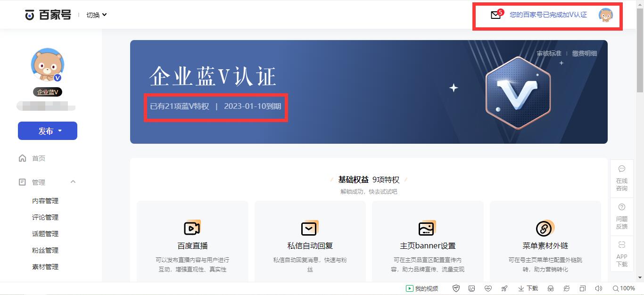Click the 百家号 logo in top left
The height and width of the screenshot is (295, 644).
[48, 15]
